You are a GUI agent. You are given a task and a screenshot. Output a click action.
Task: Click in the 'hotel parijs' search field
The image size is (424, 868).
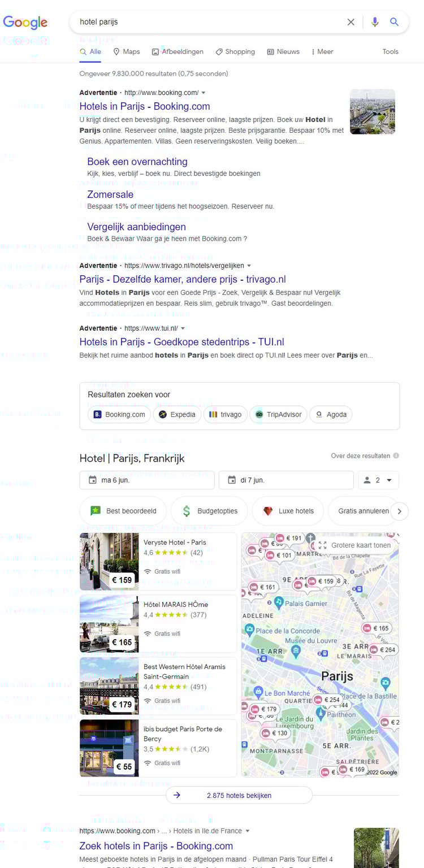(209, 22)
